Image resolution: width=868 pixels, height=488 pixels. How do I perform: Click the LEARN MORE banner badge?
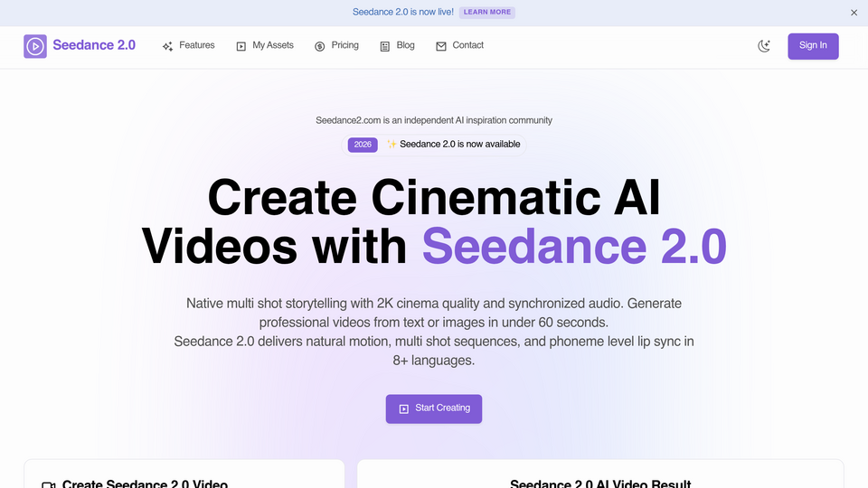pyautogui.click(x=487, y=12)
